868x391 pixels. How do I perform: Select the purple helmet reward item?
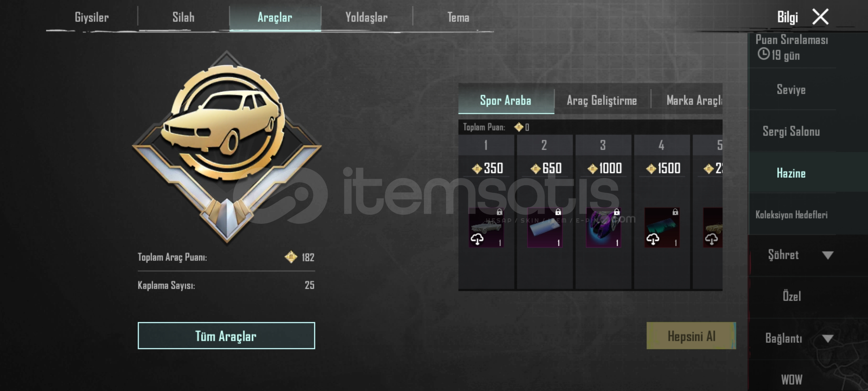(x=603, y=228)
